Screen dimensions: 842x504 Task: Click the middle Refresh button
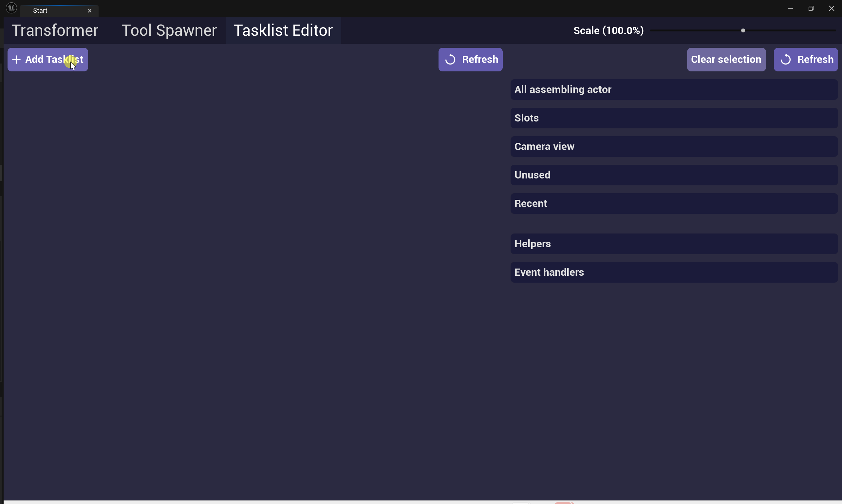(470, 60)
